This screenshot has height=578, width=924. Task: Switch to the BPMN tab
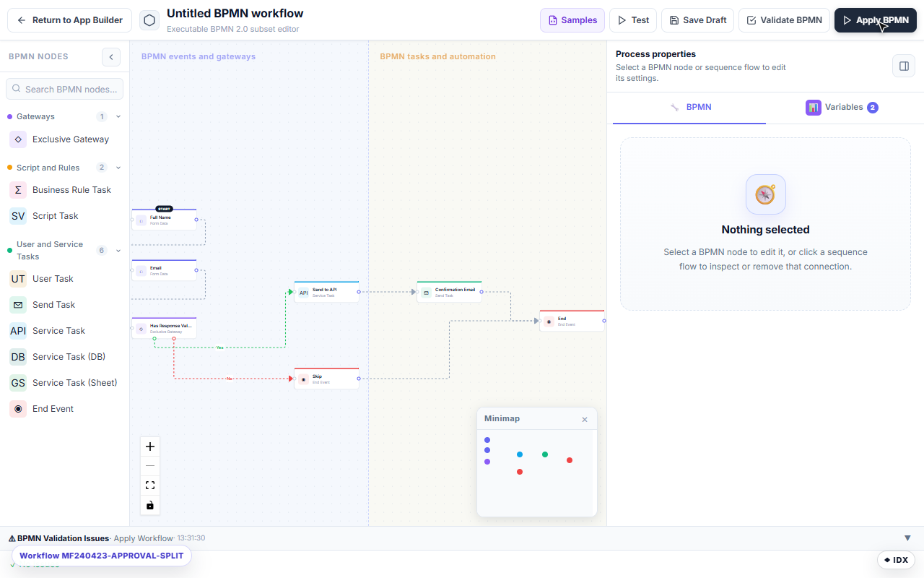coord(689,107)
